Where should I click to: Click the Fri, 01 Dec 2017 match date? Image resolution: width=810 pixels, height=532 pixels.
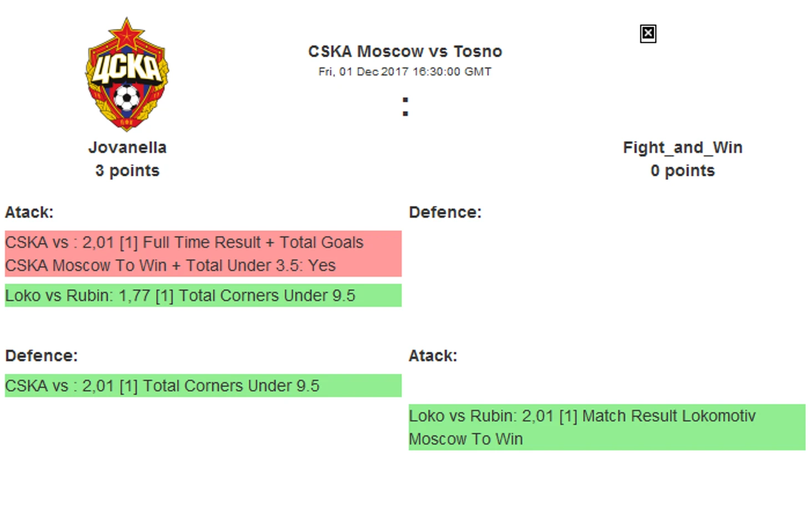pyautogui.click(x=405, y=72)
